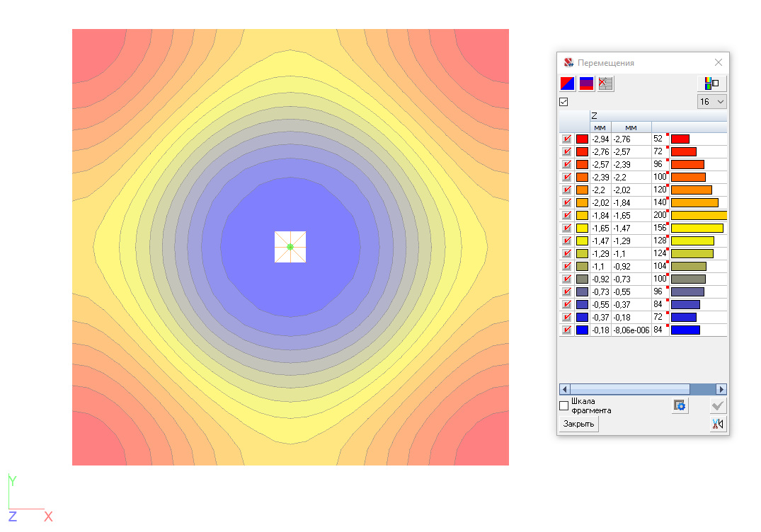Click the grey checkmark apply icon
This screenshot has height=532, width=761.
pyautogui.click(x=718, y=405)
